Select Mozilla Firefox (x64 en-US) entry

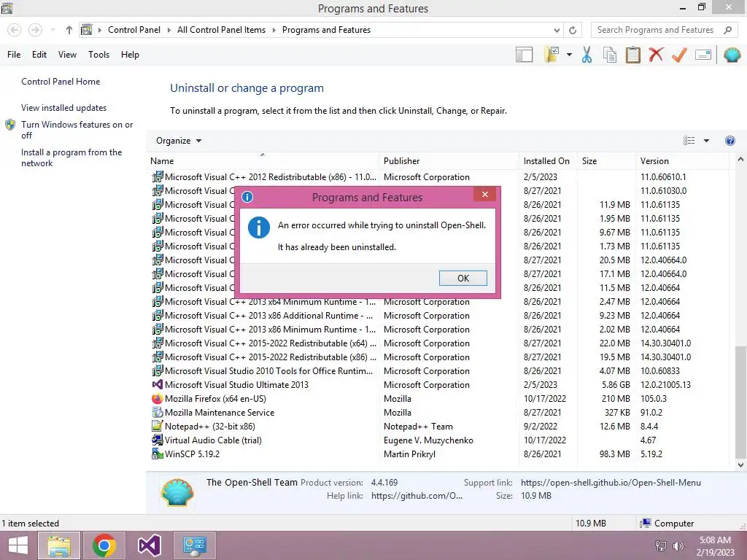(215, 399)
